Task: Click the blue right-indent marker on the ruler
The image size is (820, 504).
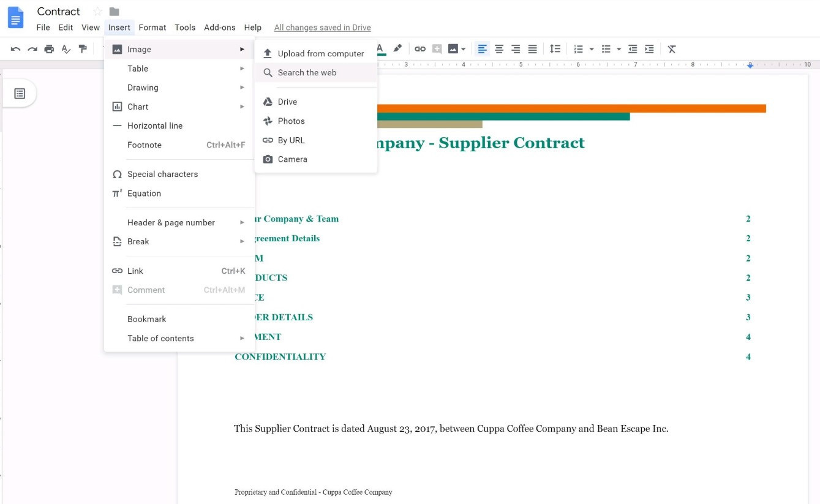Action: coord(750,65)
